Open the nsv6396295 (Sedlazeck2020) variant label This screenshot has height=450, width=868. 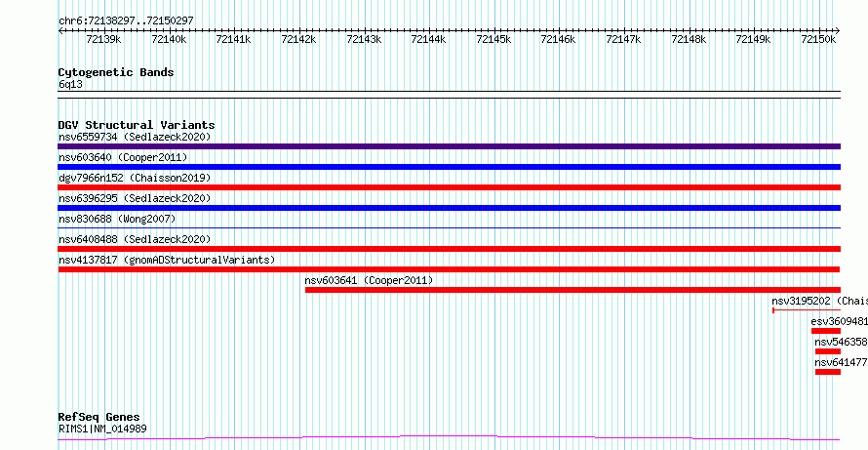(x=135, y=198)
